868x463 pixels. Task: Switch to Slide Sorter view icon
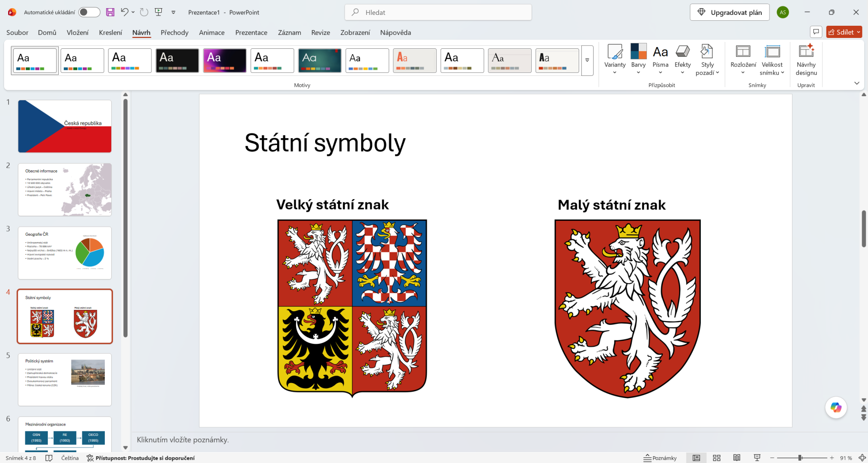click(717, 458)
